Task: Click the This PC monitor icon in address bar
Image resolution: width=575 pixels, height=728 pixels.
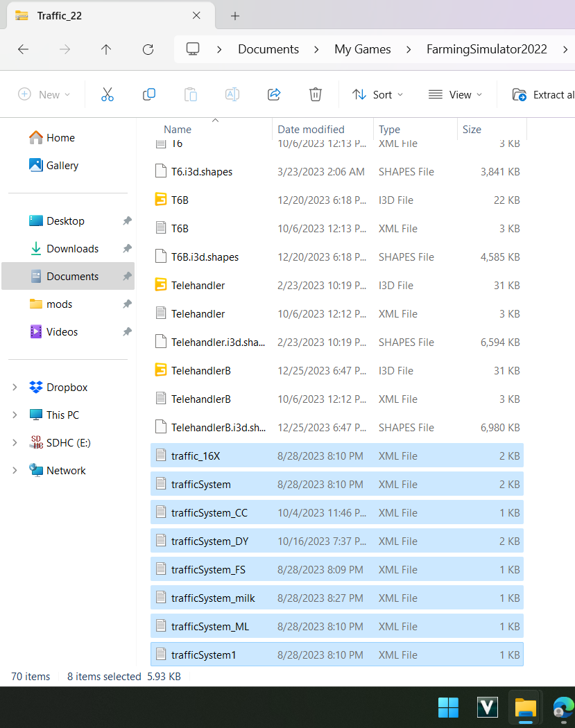Action: 193,49
